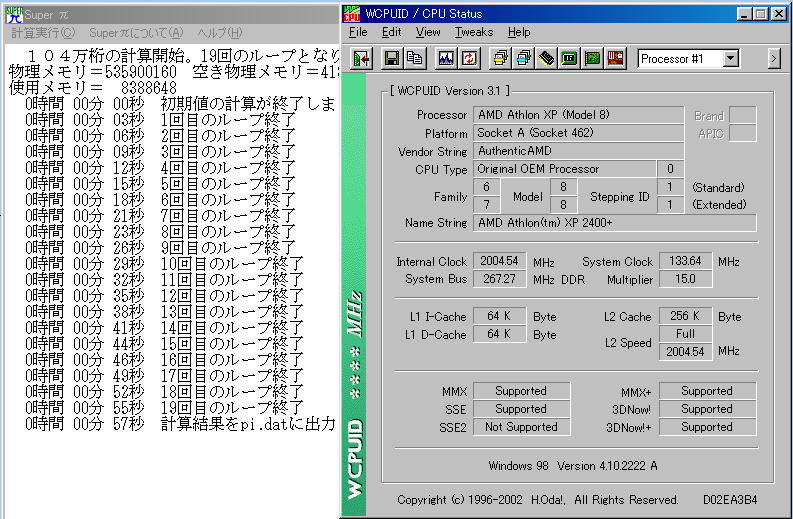Click the 19回目のループ終了 line
This screenshot has width=793, height=519.
click(x=164, y=408)
